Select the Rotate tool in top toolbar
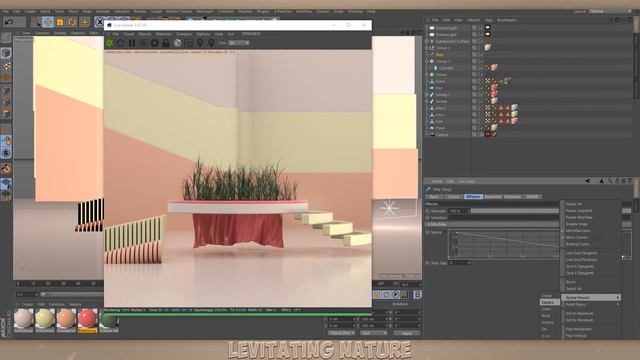The image size is (640, 360). pos(72,22)
